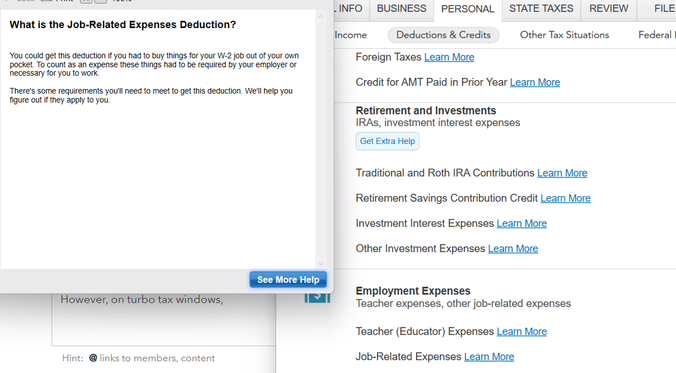Click the Get Extra Help button
The image size is (676, 373).
[x=387, y=141]
